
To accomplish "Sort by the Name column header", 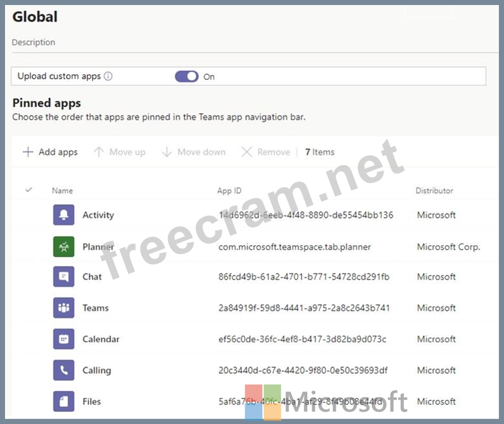I will tap(62, 191).
